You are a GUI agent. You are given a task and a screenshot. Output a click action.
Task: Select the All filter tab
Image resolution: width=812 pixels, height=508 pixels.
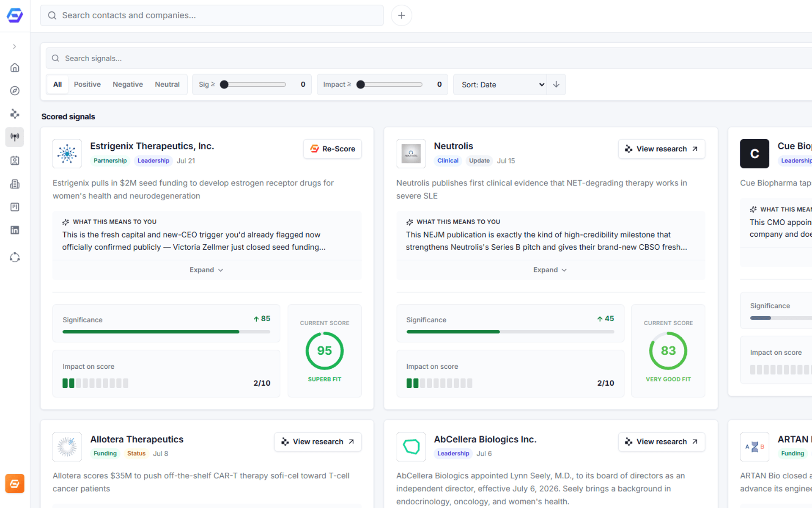58,84
